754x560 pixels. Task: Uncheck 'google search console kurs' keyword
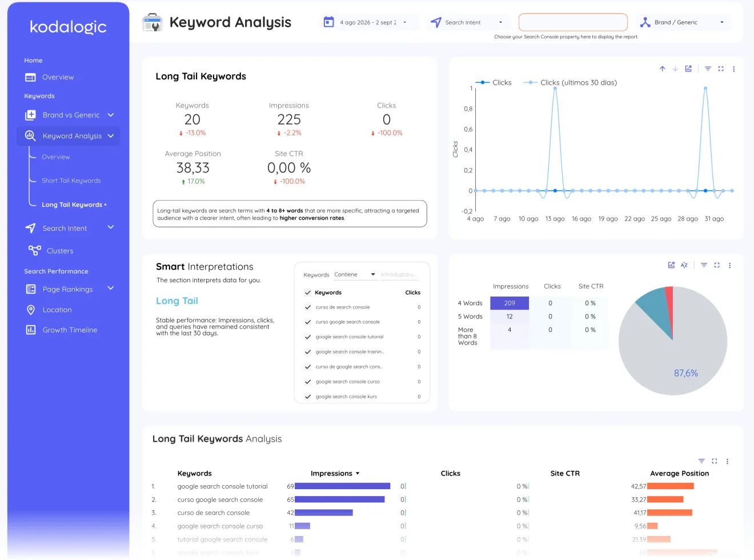coord(308,397)
